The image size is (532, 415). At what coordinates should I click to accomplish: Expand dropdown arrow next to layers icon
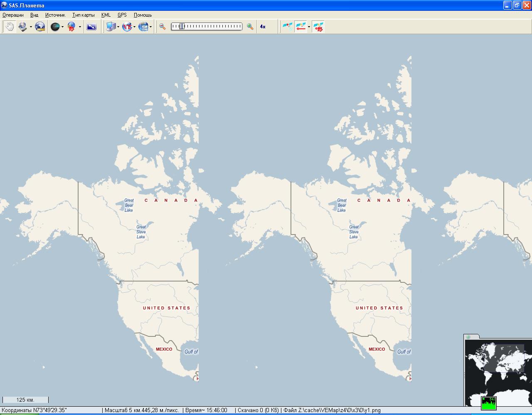150,27
